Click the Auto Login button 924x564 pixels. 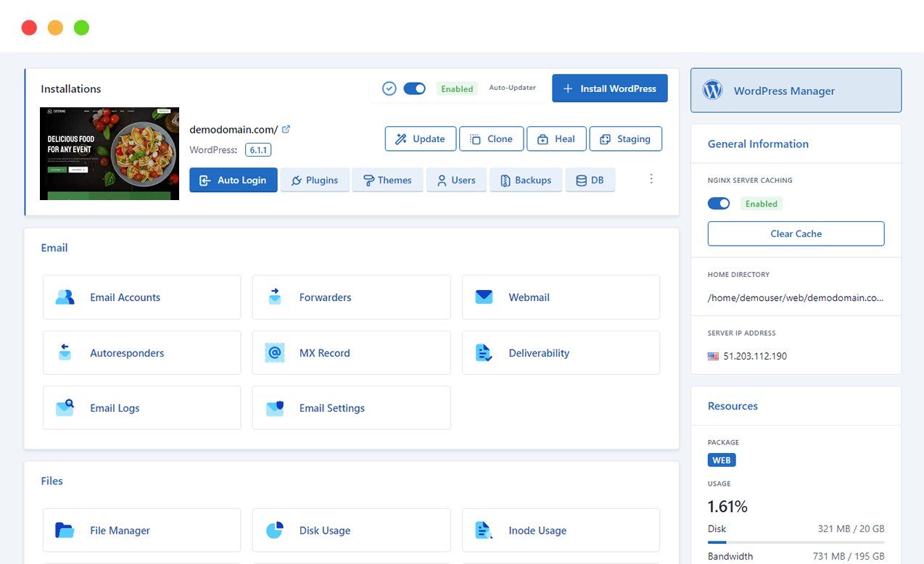coord(233,181)
